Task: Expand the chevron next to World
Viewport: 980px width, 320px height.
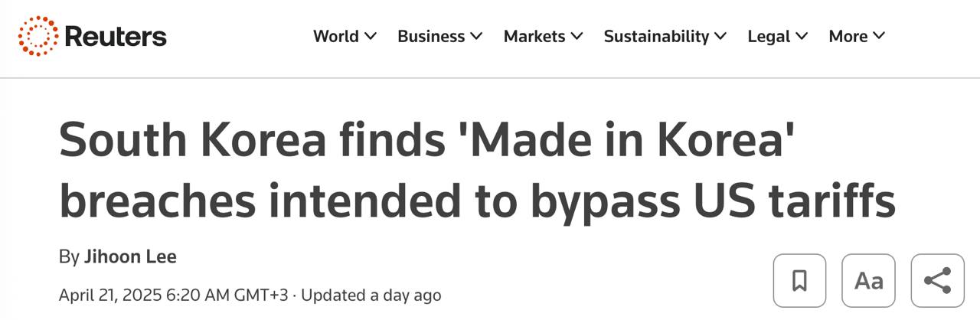Action: pyautogui.click(x=371, y=36)
